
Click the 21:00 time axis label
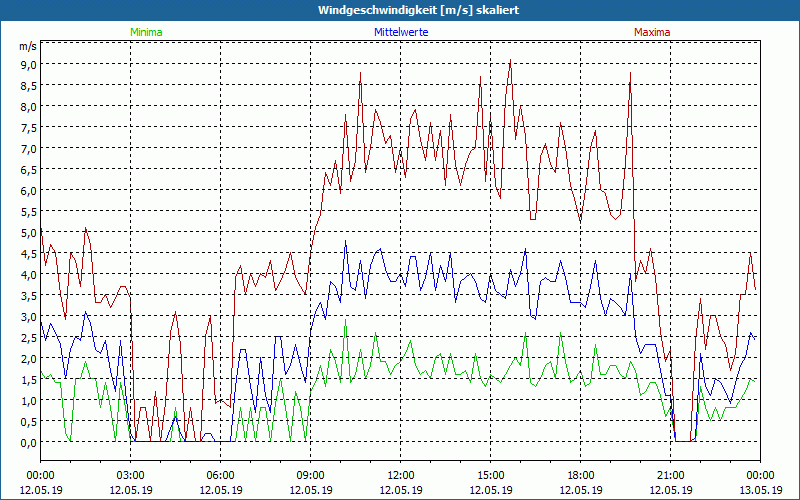coord(670,476)
